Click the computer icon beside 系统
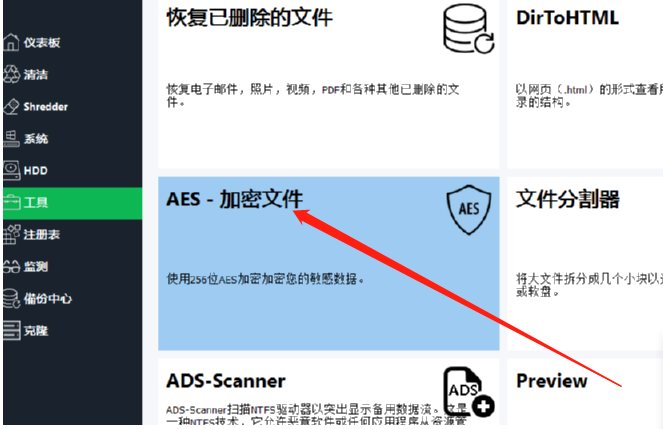 tap(11, 139)
